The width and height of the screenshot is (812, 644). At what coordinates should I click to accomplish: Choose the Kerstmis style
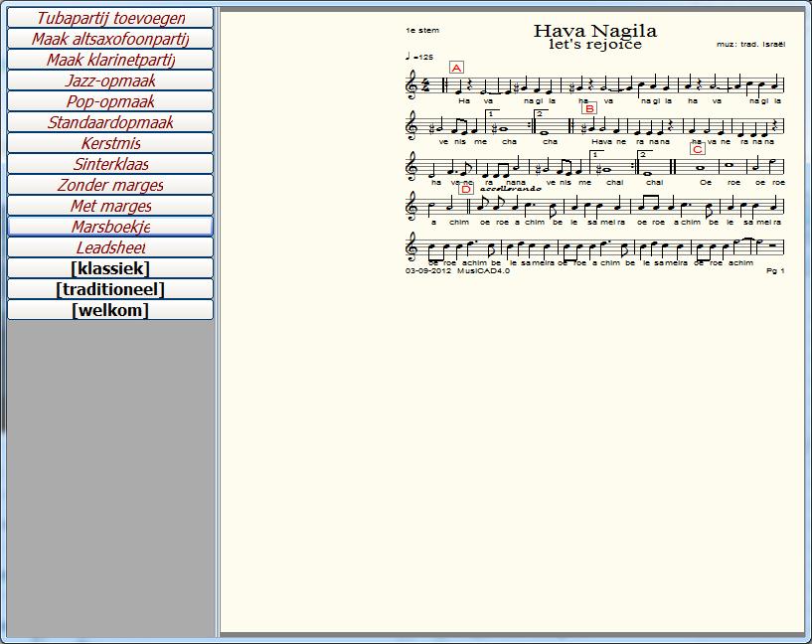pos(110,143)
